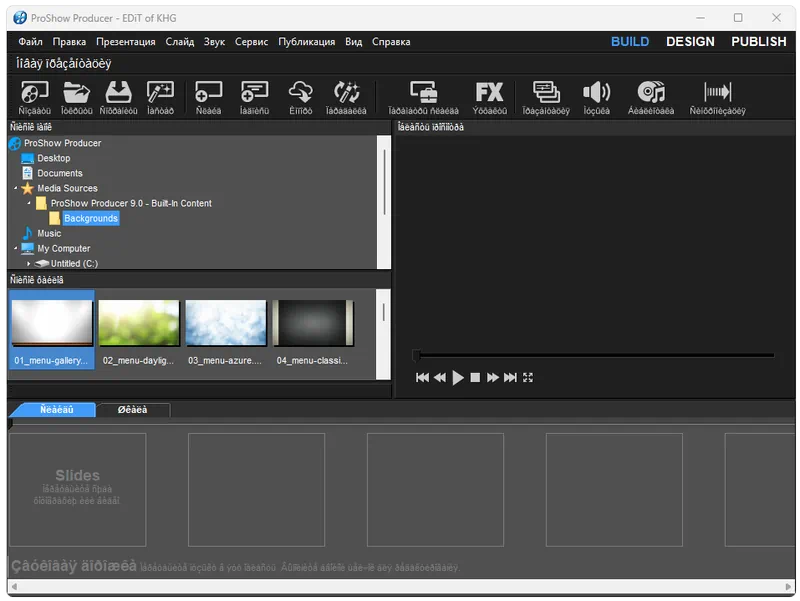Click ProShow Producer logo in title bar
The height and width of the screenshot is (601, 800).
[x=20, y=18]
